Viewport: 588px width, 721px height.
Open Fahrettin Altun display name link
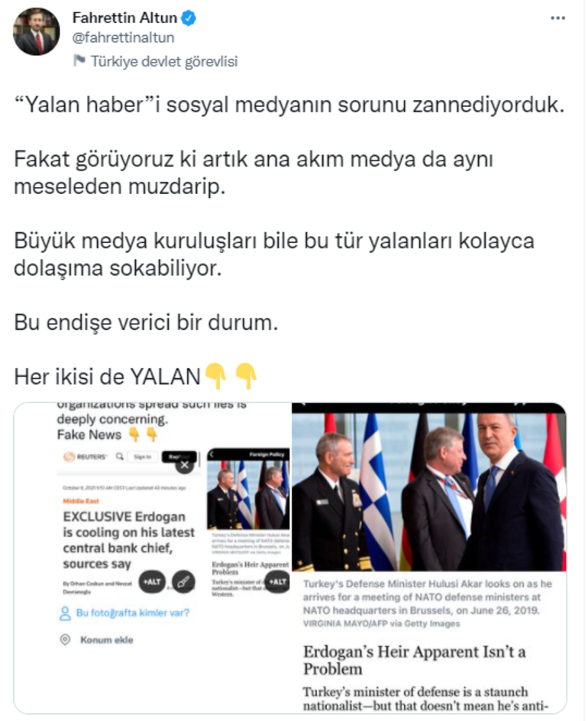(124, 18)
